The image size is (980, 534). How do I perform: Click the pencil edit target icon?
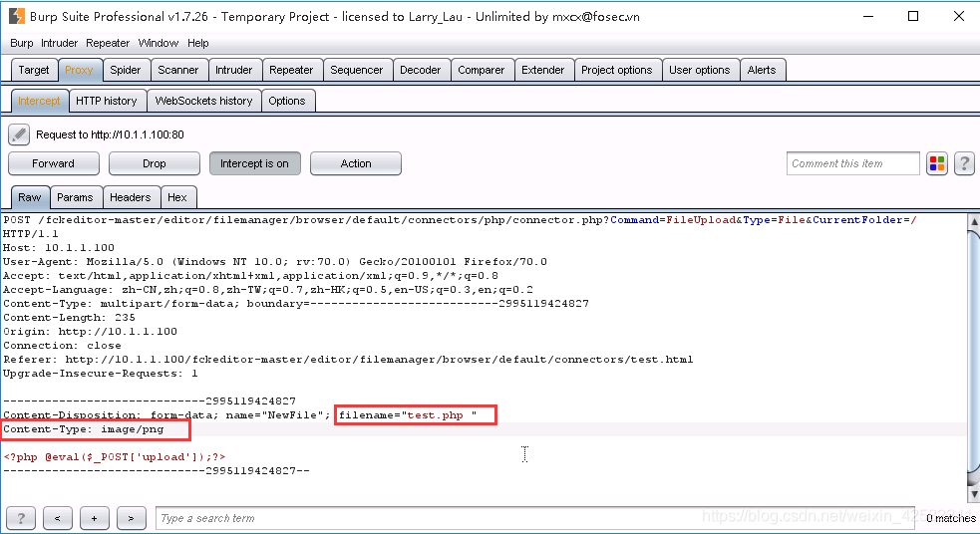click(x=19, y=134)
